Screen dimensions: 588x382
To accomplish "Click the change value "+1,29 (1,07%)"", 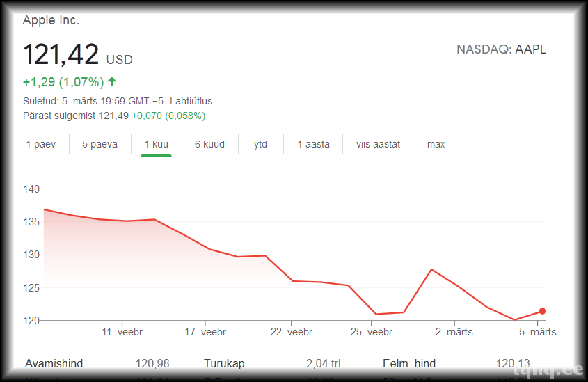I will coord(63,81).
